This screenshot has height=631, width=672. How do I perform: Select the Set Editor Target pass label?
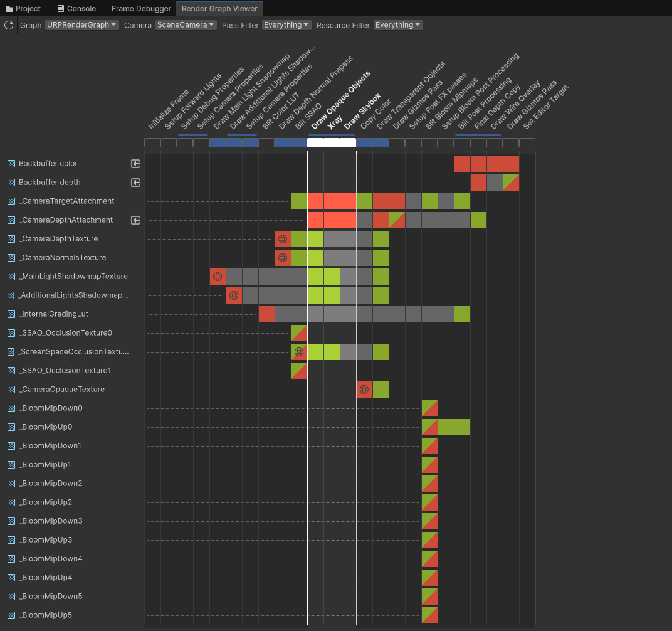[545, 107]
